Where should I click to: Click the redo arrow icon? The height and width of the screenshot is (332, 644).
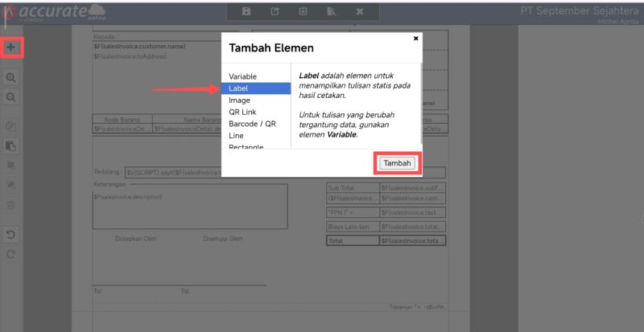coord(11,254)
